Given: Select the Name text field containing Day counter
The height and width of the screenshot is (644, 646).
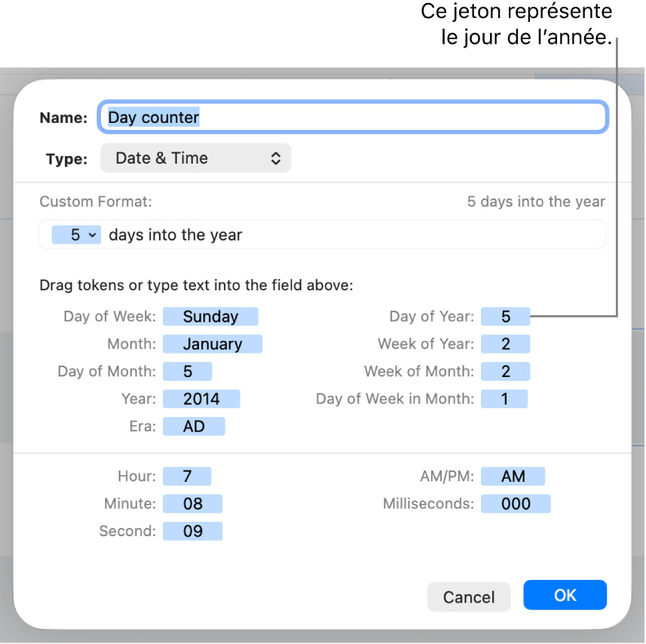Looking at the screenshot, I should [x=352, y=117].
